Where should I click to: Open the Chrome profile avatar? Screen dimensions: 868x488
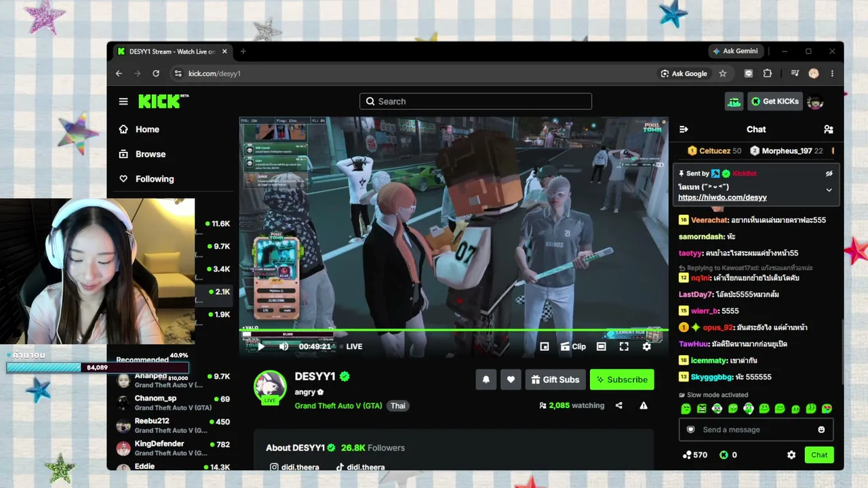coord(814,73)
